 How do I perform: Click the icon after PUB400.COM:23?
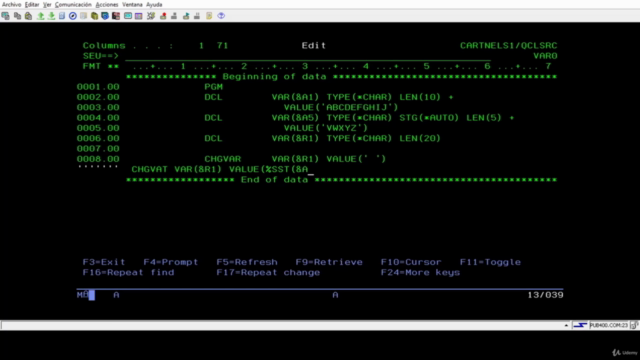pos(634,325)
